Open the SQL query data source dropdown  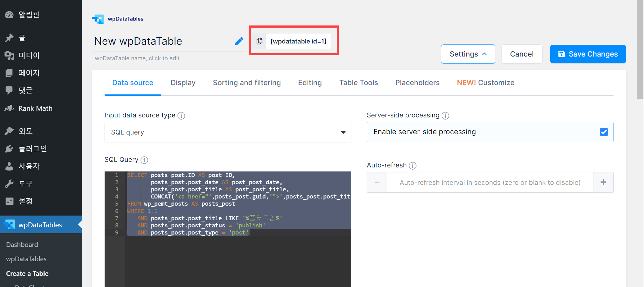pyautogui.click(x=228, y=132)
